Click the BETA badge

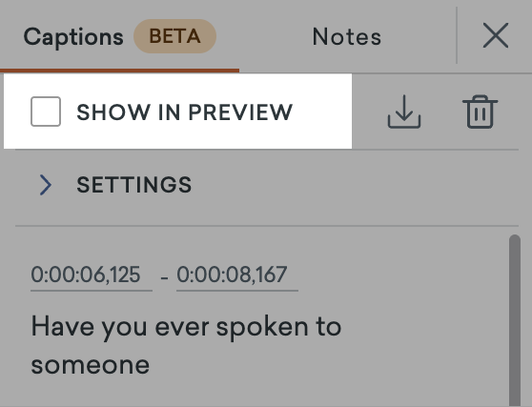(x=174, y=36)
